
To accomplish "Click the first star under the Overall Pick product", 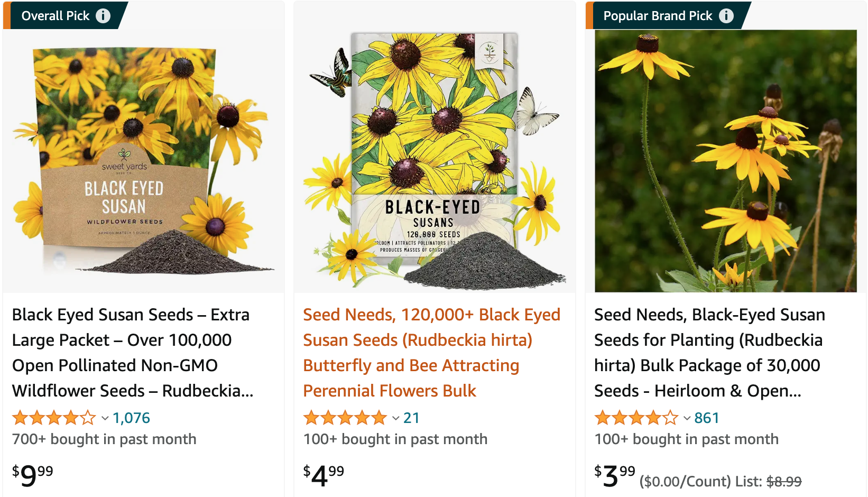I will [20, 418].
